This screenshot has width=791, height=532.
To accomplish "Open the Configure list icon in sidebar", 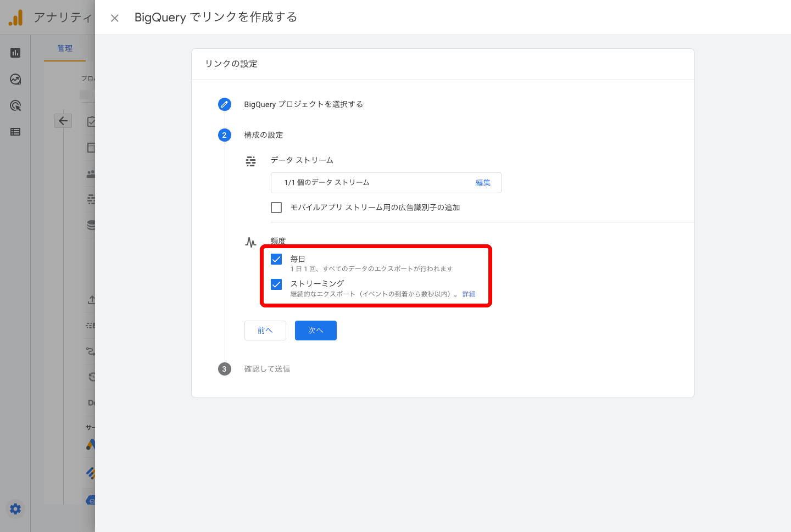I will pos(15,132).
